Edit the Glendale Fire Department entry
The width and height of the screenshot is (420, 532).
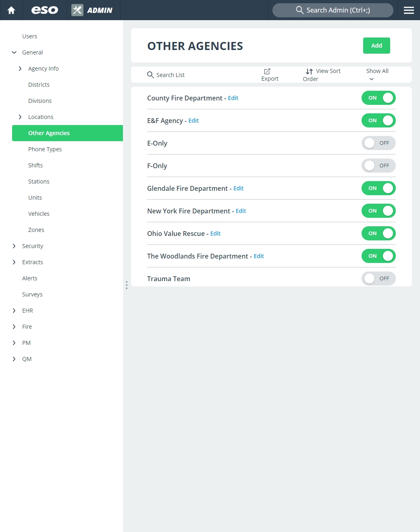click(x=239, y=188)
